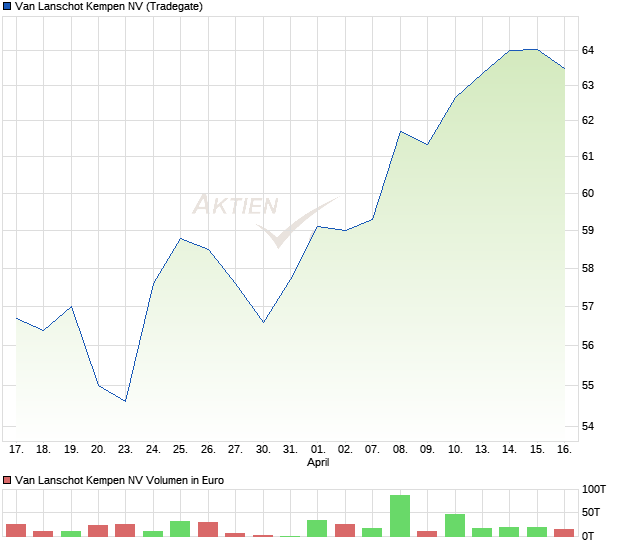This screenshot has width=620, height=546.
Task: Click the '01.' date label on the x-axis
Action: [318, 450]
